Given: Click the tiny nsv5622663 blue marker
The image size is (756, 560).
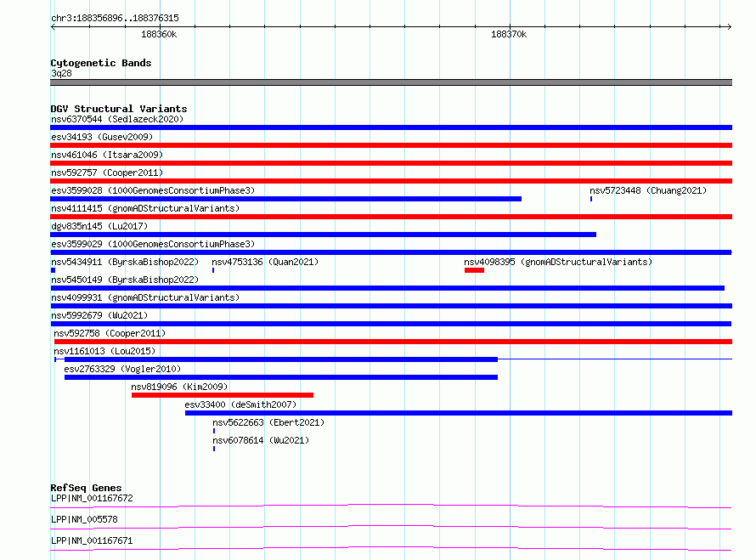Looking at the screenshot, I should tap(214, 431).
